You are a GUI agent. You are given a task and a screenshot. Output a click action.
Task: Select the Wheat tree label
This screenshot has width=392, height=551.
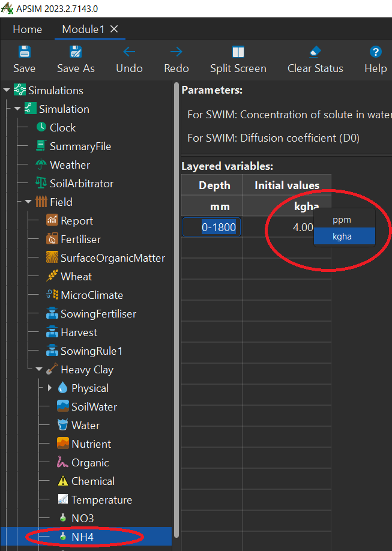(76, 277)
